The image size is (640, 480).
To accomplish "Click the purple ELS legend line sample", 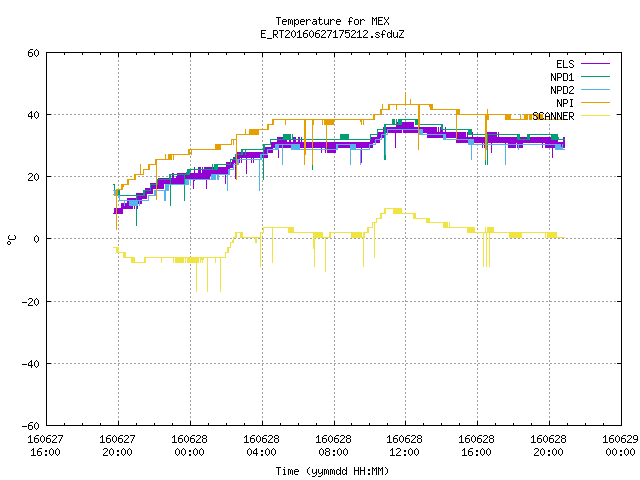I will click(x=595, y=64).
